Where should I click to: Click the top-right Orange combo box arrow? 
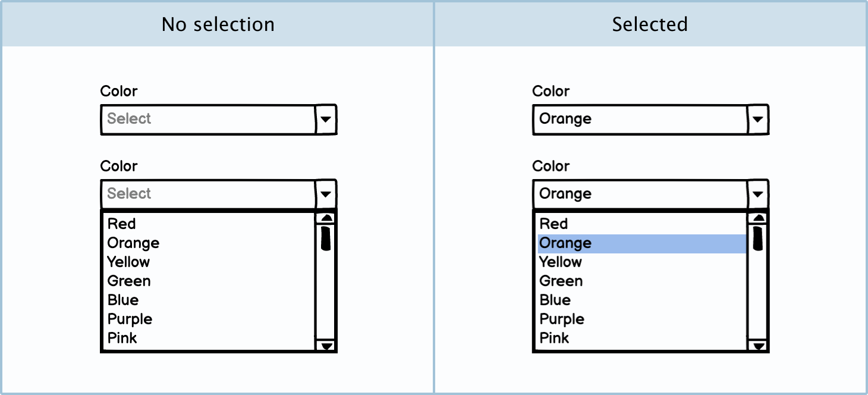[x=757, y=120]
